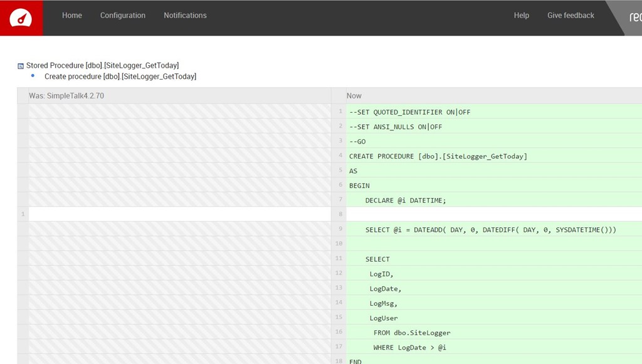Viewport: 642px width, 364px height.
Task: Click the SELECT @i = DATEADD line
Action: 491,230
